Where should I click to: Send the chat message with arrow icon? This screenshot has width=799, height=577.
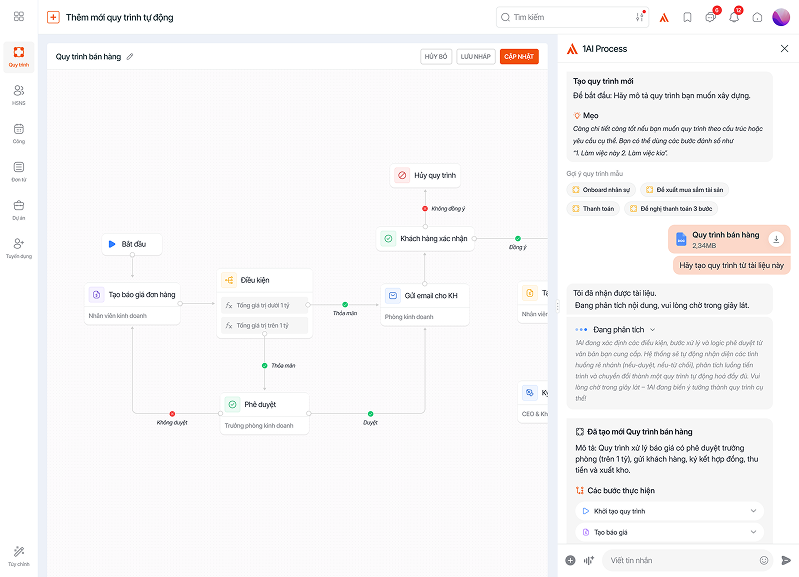point(786,560)
